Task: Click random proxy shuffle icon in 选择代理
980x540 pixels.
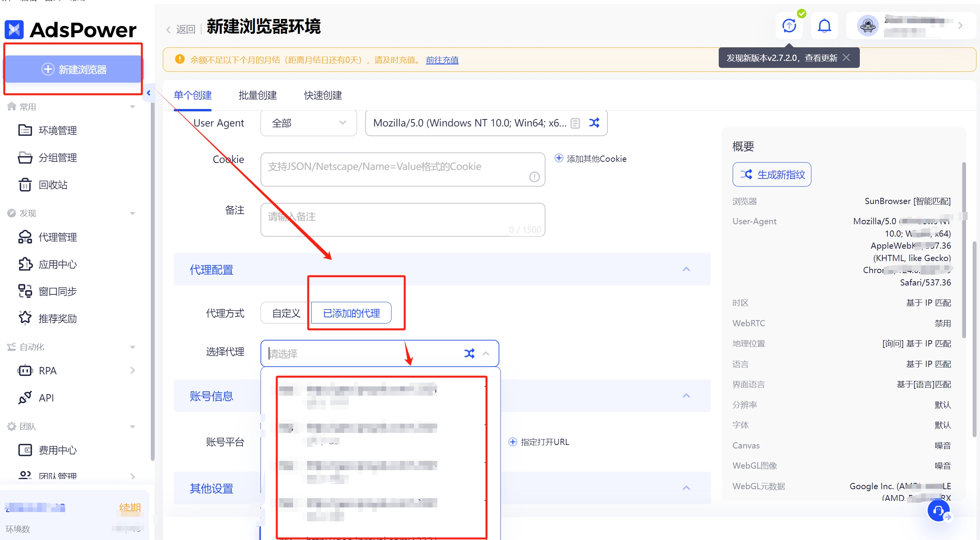Action: (x=469, y=353)
